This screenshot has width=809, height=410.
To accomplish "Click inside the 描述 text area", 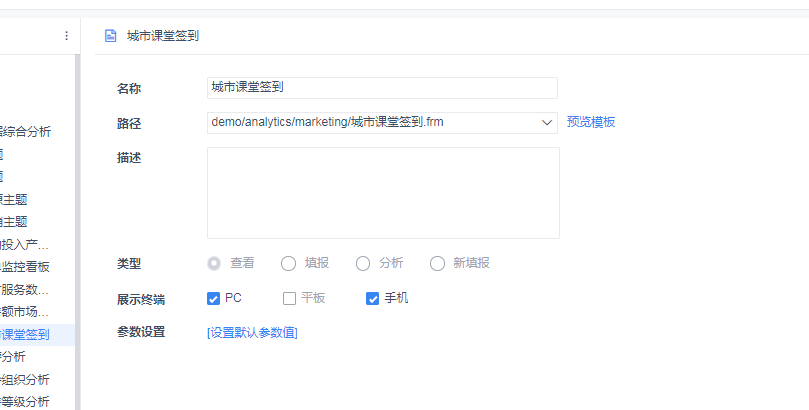I will click(383, 193).
